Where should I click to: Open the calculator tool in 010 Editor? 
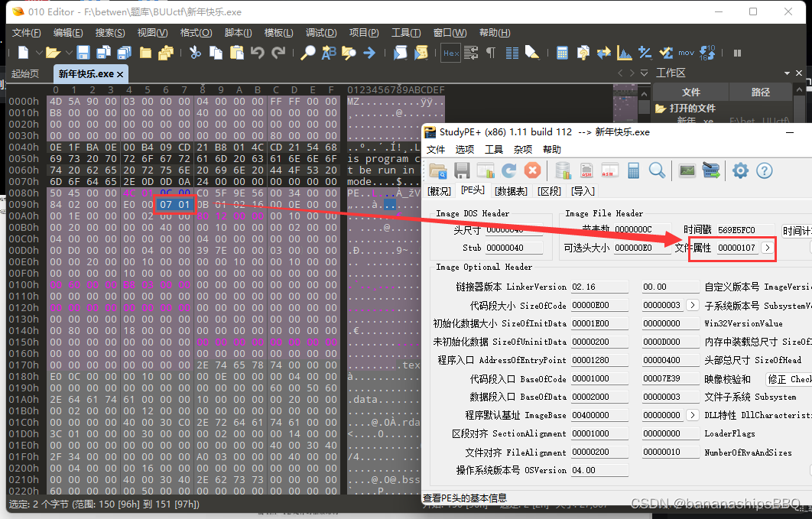(563, 52)
